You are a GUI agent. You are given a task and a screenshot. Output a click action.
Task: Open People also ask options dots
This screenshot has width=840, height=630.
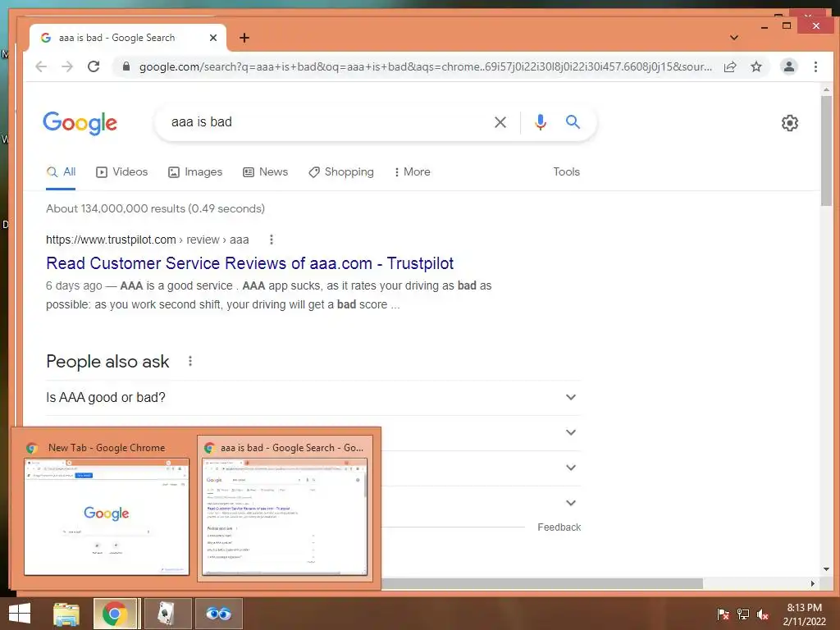click(190, 361)
